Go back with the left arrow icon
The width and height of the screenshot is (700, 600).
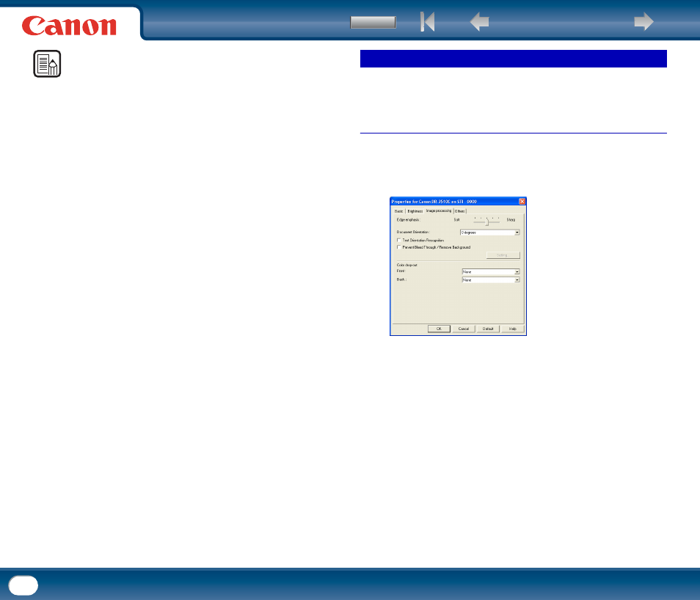(479, 21)
